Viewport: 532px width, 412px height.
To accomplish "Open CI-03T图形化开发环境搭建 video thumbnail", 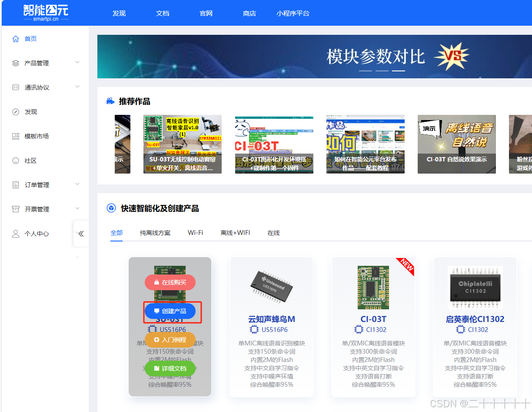I will pyautogui.click(x=274, y=144).
